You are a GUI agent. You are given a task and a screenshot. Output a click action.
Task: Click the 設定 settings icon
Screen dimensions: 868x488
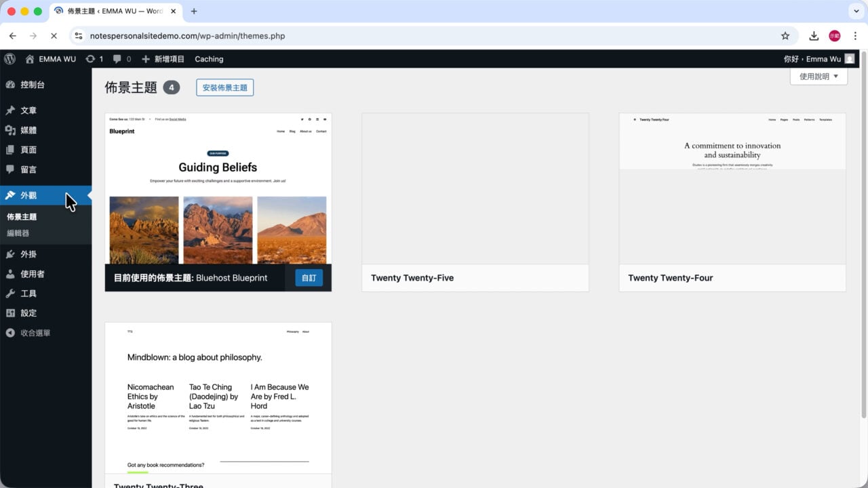pyautogui.click(x=10, y=313)
